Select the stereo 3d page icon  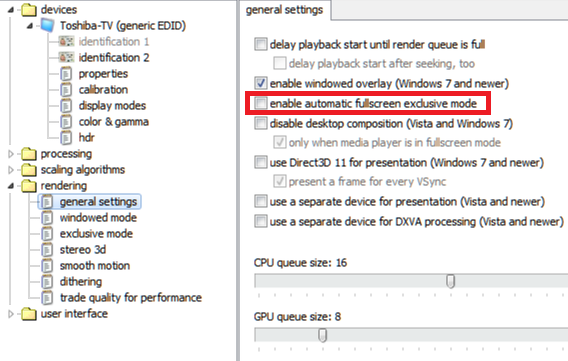(47, 250)
